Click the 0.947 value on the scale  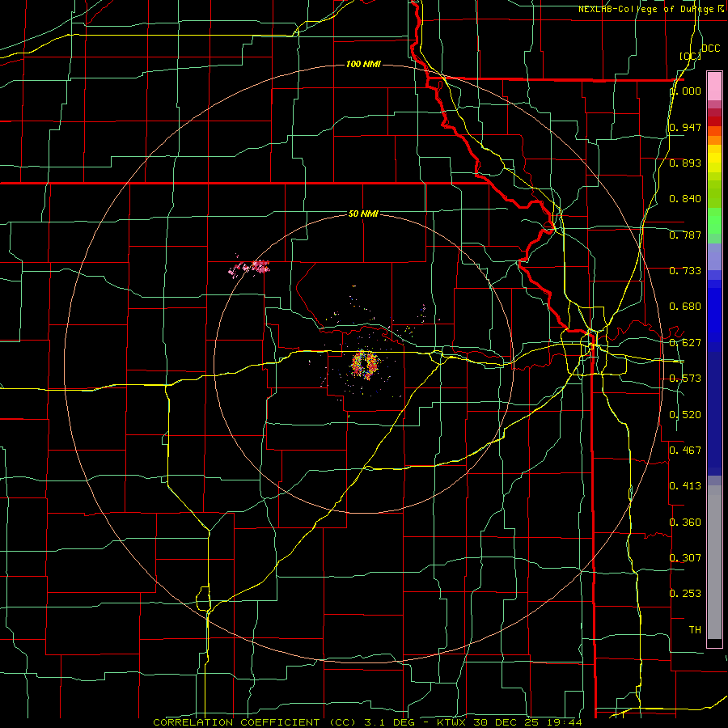[x=685, y=127]
